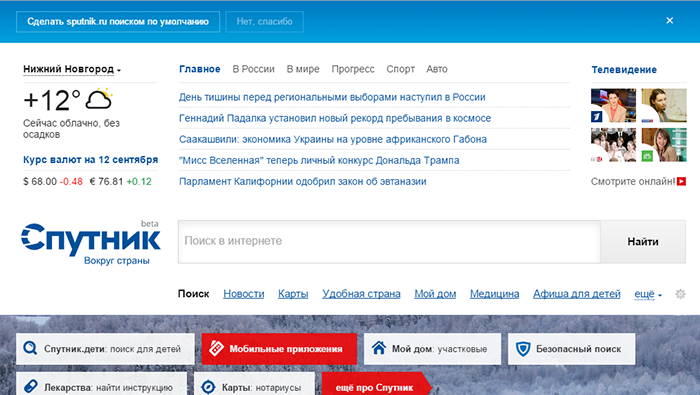Expand the Нижний Новгород city dropdown
The height and width of the screenshot is (395, 700).
(72, 69)
